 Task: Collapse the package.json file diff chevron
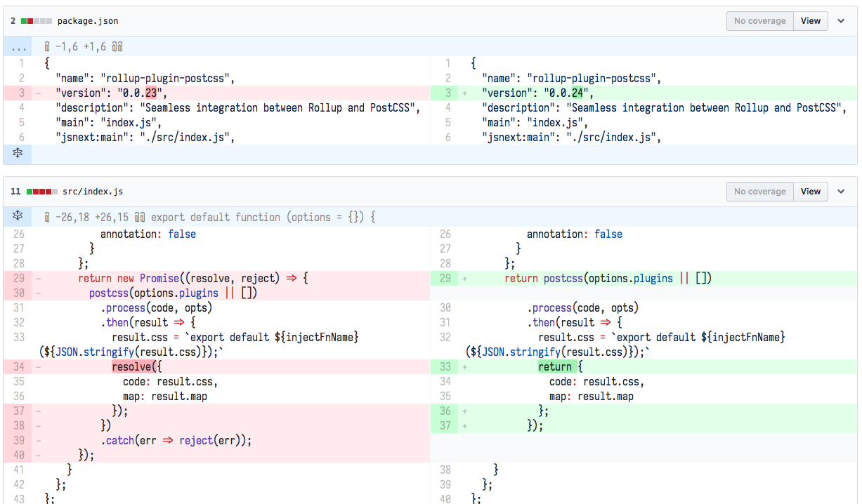pos(841,21)
